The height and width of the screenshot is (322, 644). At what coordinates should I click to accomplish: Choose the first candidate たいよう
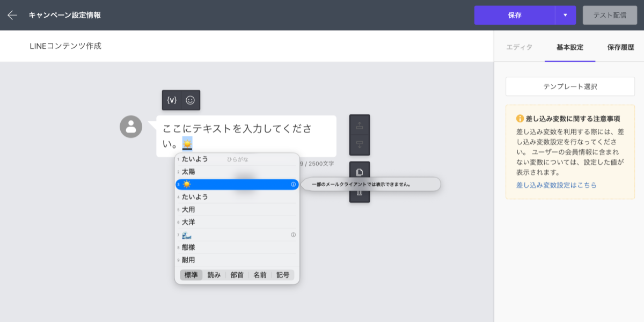tap(237, 159)
